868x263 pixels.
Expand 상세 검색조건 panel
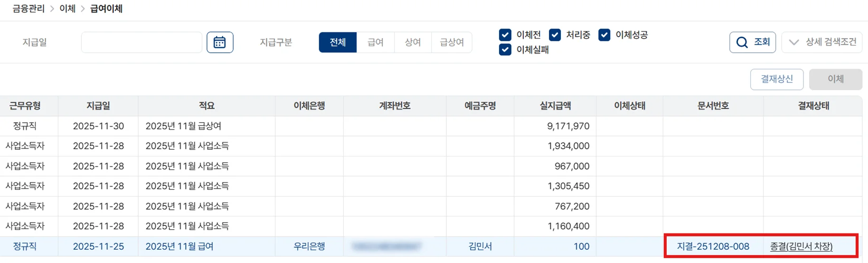(822, 42)
